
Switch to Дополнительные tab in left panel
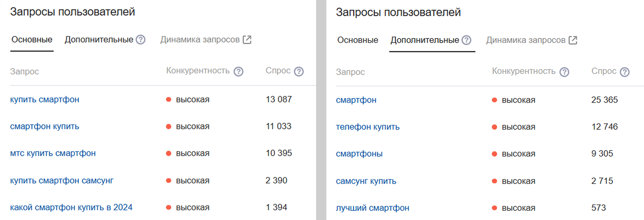point(99,40)
